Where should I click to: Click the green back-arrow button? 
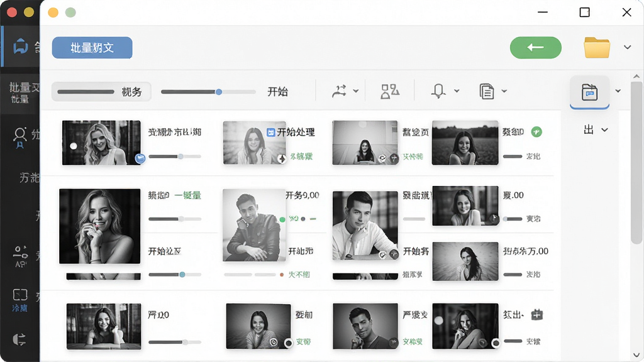[536, 48]
